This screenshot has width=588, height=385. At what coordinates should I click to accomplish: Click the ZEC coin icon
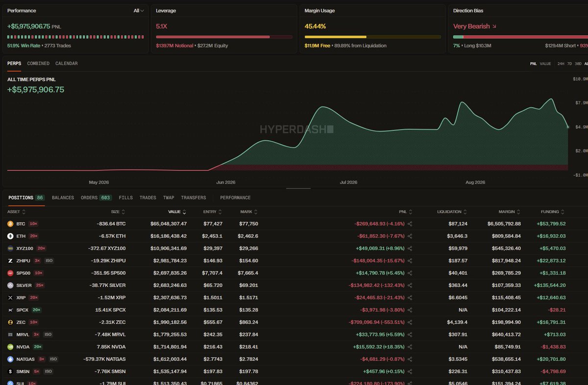pyautogui.click(x=10, y=322)
